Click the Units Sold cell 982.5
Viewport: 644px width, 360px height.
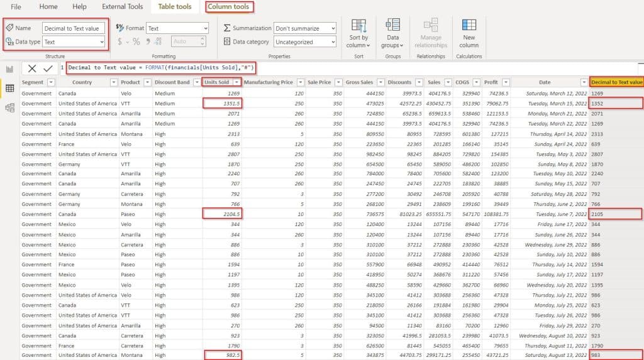[x=223, y=355]
